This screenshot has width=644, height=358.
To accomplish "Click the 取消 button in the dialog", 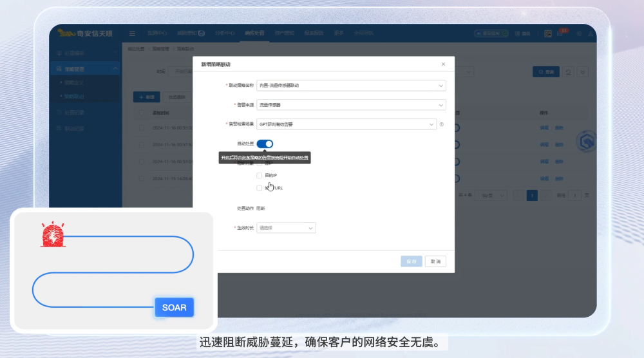I will coord(435,261).
